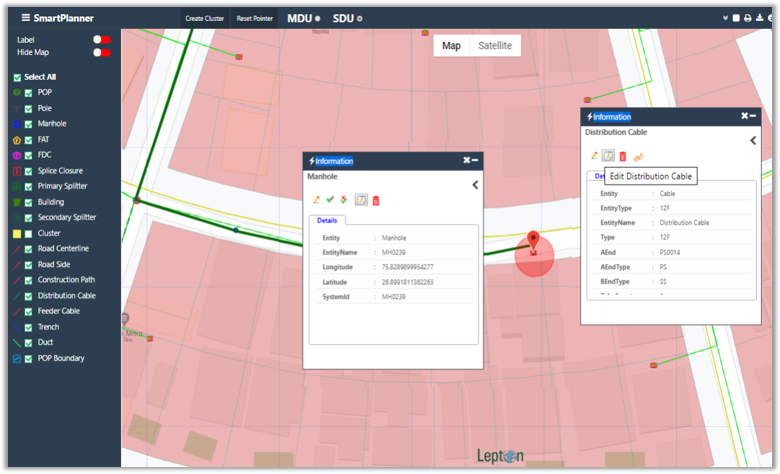Viewport: 780px width, 474px height.
Task: Uncheck the Pole layer checkbox
Action: (28, 109)
